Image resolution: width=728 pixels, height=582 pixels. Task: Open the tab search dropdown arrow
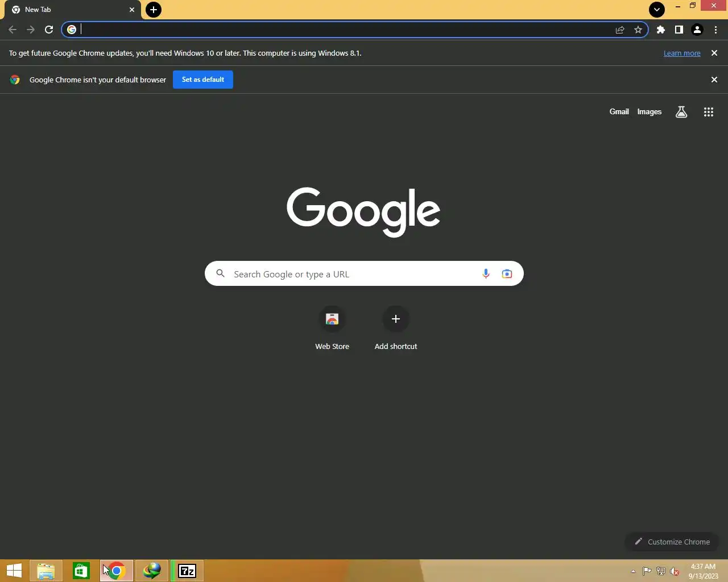[x=657, y=10]
